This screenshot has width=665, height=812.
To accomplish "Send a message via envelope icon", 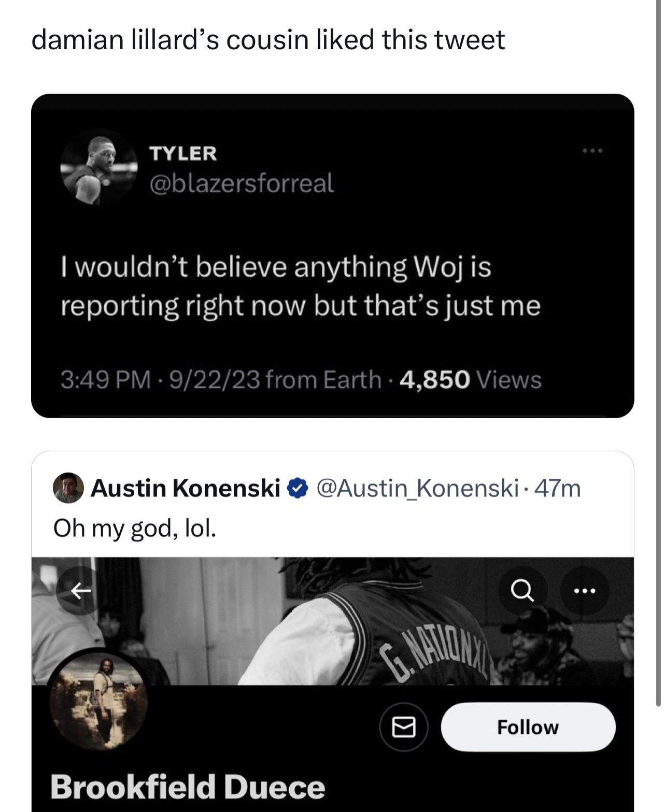I will [403, 727].
